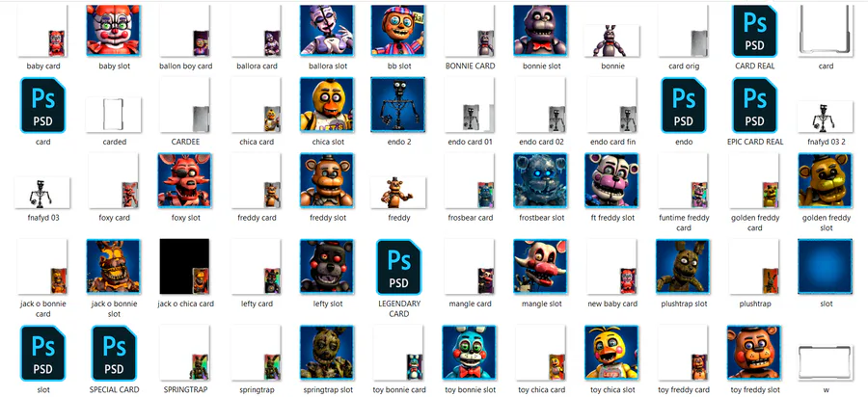868x397 pixels.
Task: Click the 'card orig' file name
Action: click(x=684, y=66)
